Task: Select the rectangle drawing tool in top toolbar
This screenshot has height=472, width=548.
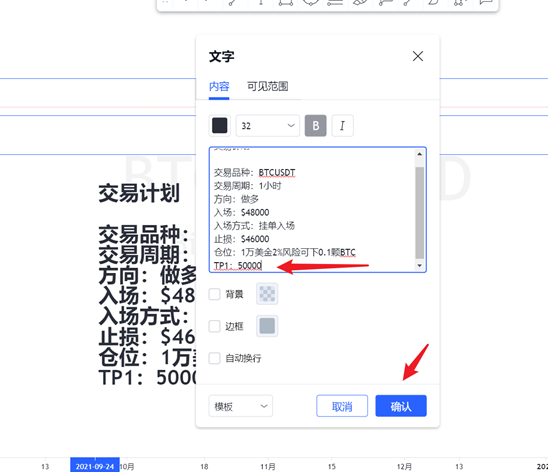Action: point(286,2)
